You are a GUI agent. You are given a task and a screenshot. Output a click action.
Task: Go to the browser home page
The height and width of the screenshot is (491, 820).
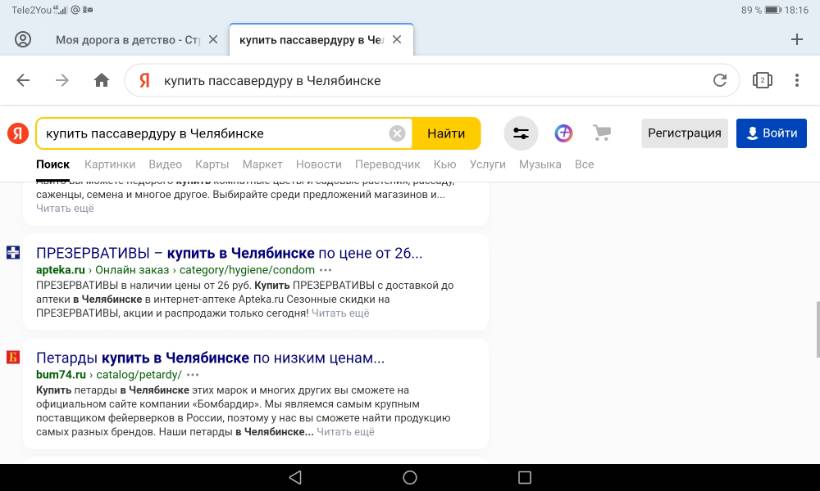coord(101,81)
